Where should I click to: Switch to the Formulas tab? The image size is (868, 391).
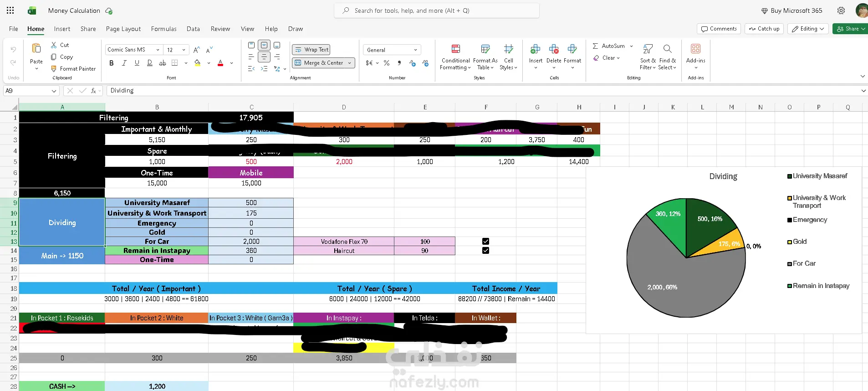coord(164,29)
